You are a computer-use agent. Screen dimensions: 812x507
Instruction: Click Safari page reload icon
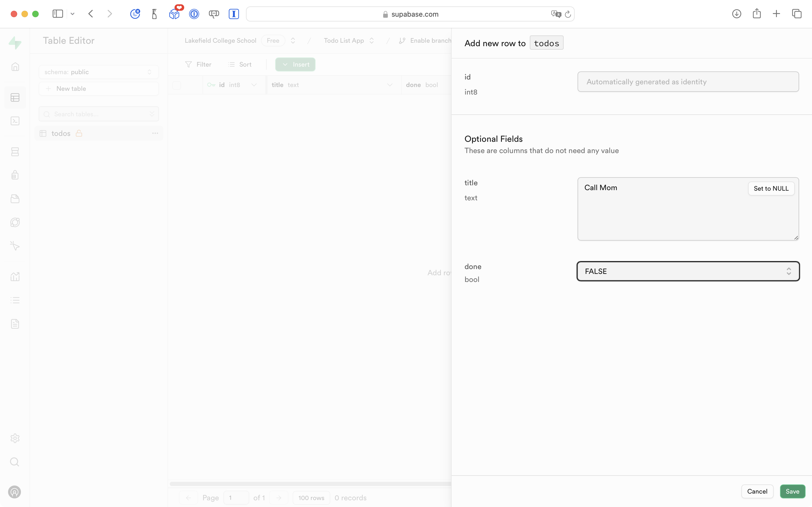pos(568,14)
